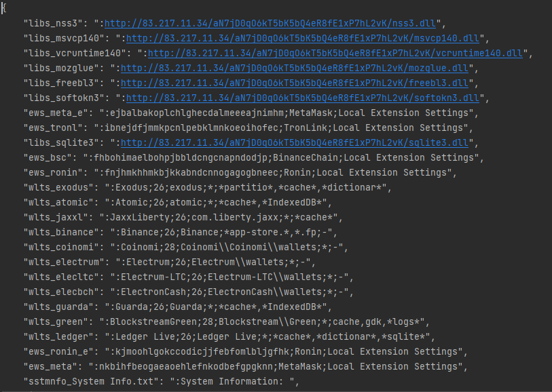Click the Ledger Live;26 value
This screenshot has height=392, width=552.
point(268,337)
